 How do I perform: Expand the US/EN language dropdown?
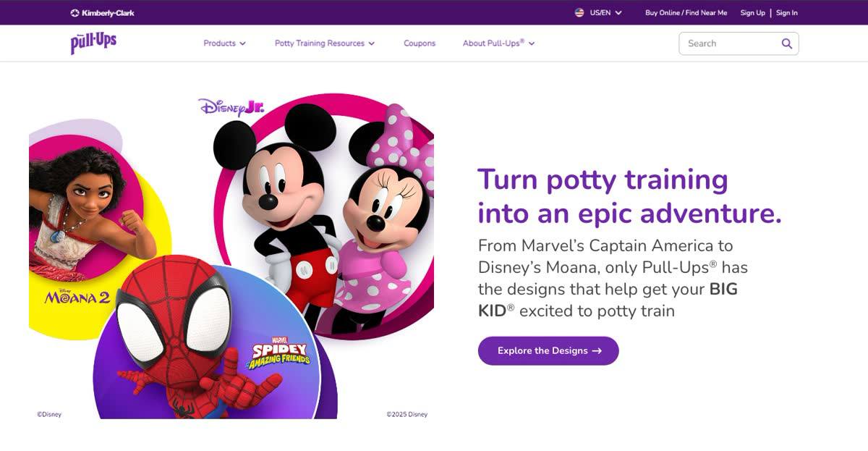tap(606, 12)
